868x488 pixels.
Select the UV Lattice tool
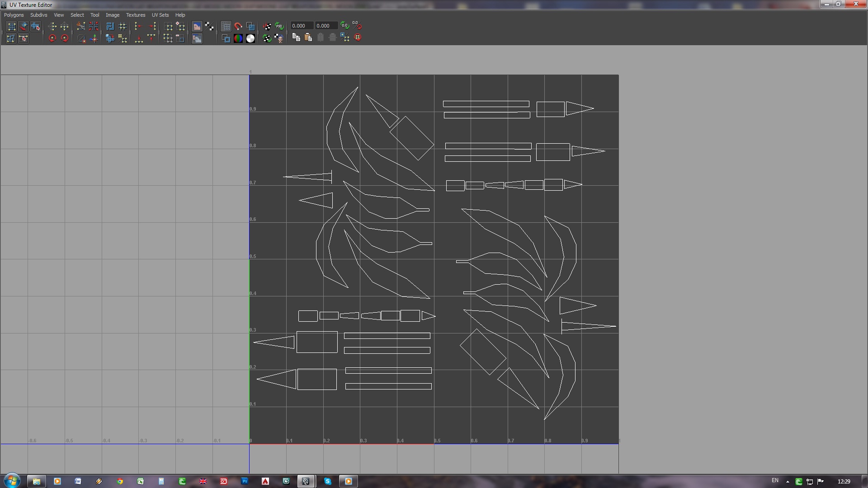[11, 26]
